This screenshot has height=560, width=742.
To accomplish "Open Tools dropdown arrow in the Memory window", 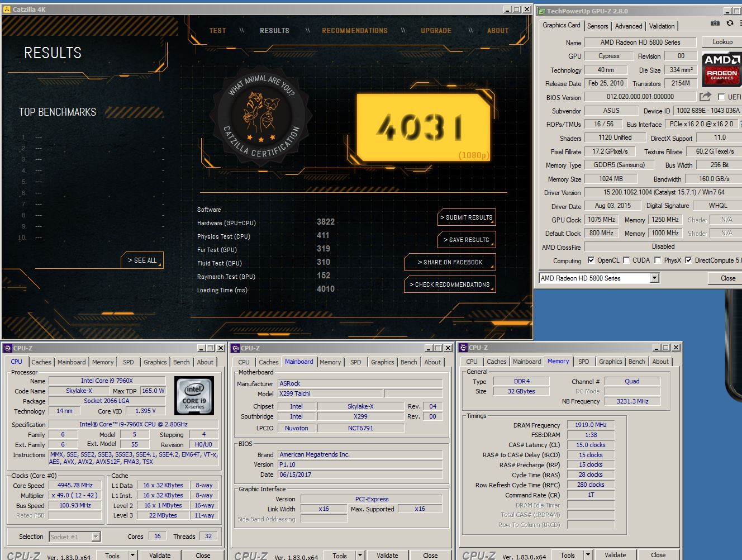I will coord(588,555).
